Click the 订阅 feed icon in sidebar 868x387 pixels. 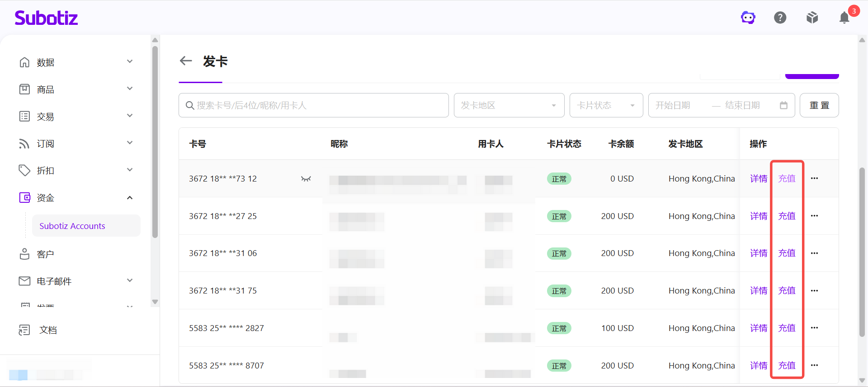pos(24,143)
